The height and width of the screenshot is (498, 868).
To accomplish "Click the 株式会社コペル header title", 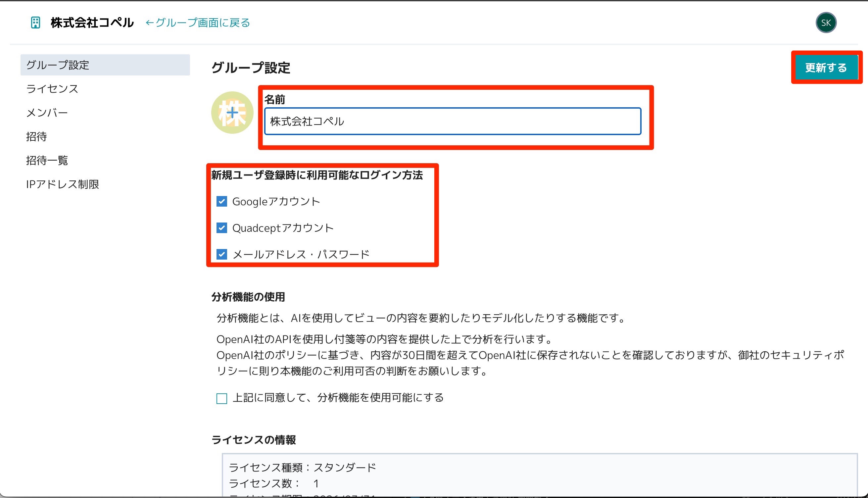I will [92, 23].
